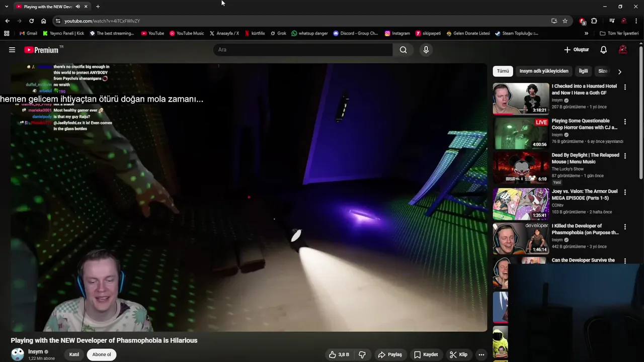Like the video with thumbs up
The width and height of the screenshot is (644, 362).
pyautogui.click(x=339, y=354)
